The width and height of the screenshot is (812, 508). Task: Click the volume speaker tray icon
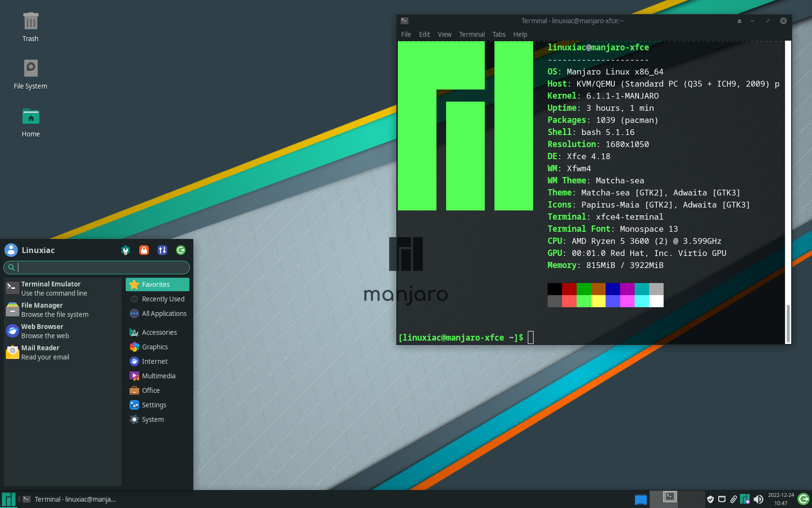[x=758, y=499]
